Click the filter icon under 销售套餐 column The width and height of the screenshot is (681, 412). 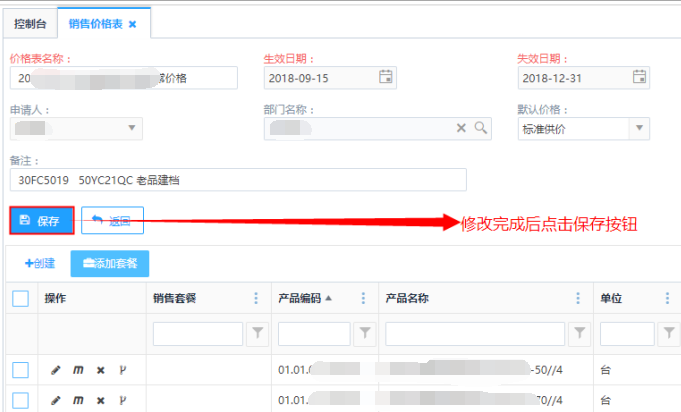click(257, 333)
